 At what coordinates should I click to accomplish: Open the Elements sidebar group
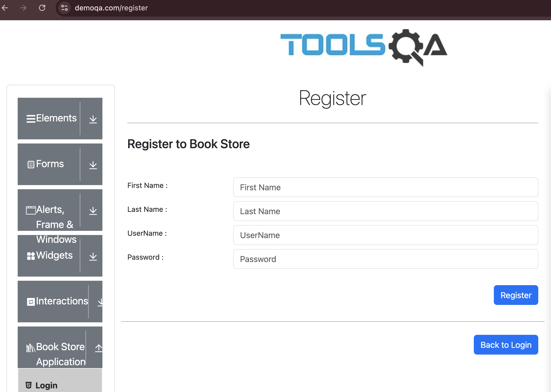(60, 119)
